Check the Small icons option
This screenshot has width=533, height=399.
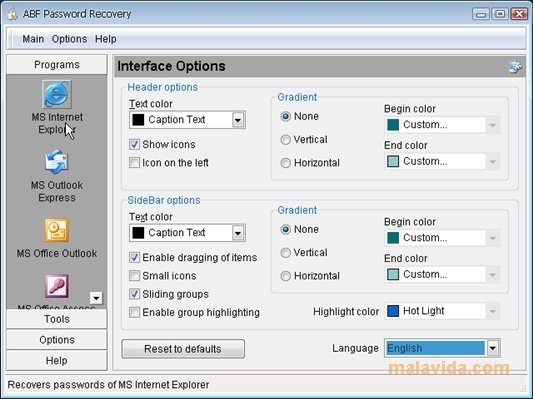tap(134, 276)
